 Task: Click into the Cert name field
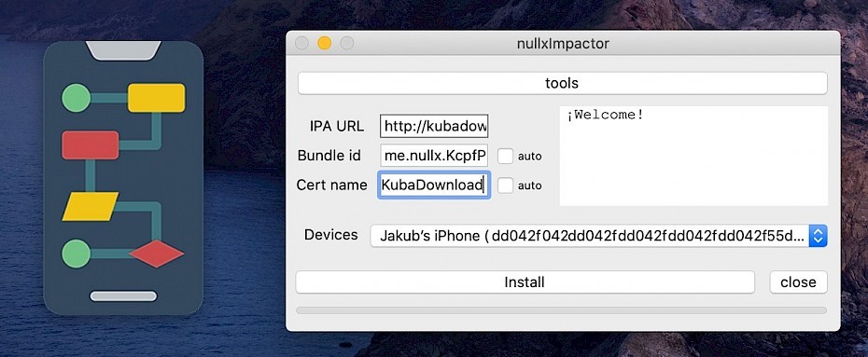pos(434,185)
